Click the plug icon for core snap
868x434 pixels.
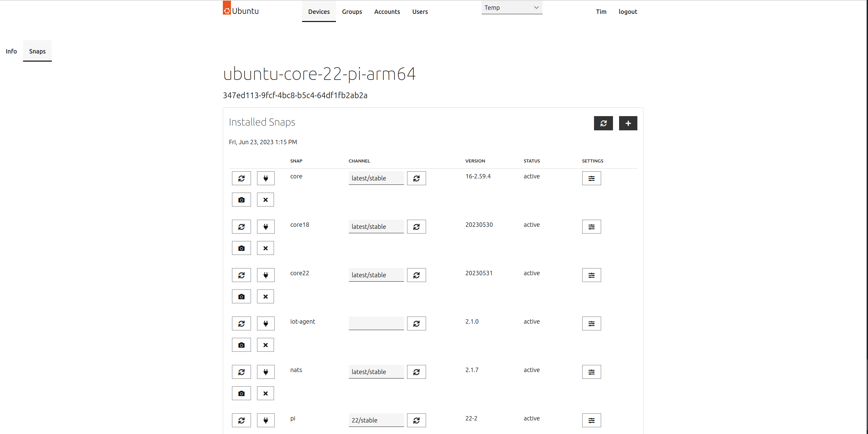[266, 178]
